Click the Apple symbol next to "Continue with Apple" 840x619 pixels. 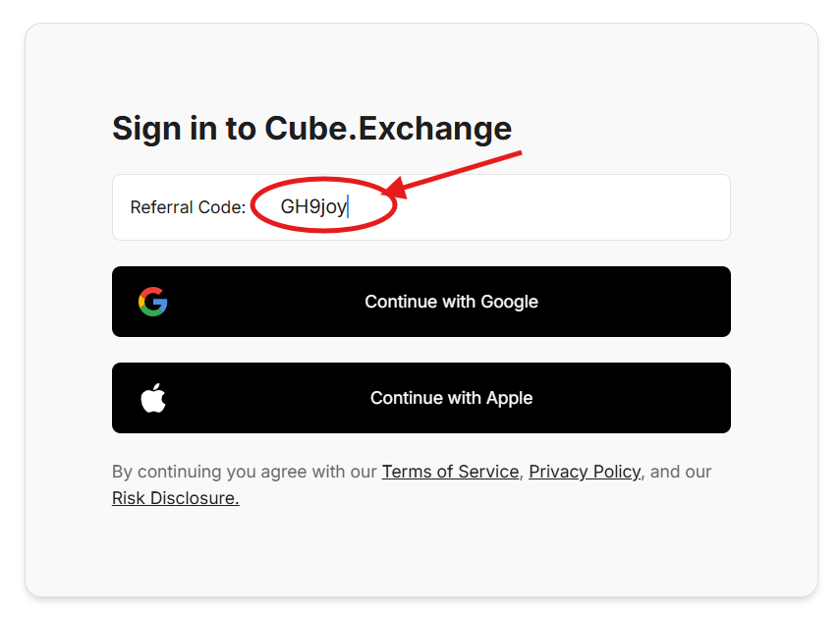153,398
